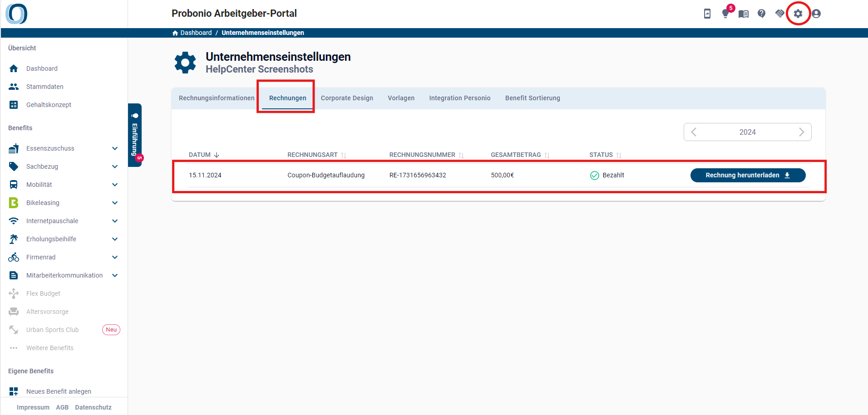
Task: Click the Stammdaten people icon
Action: coord(14,87)
